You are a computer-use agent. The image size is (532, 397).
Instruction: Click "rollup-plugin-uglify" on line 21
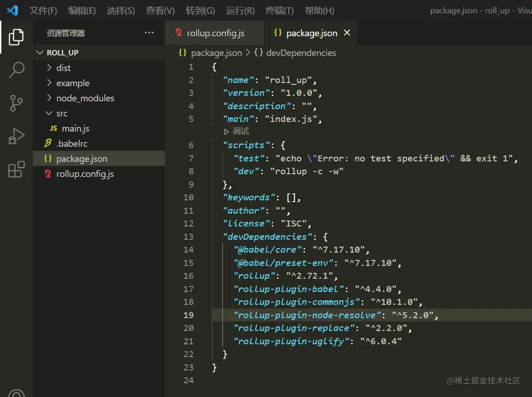point(291,342)
